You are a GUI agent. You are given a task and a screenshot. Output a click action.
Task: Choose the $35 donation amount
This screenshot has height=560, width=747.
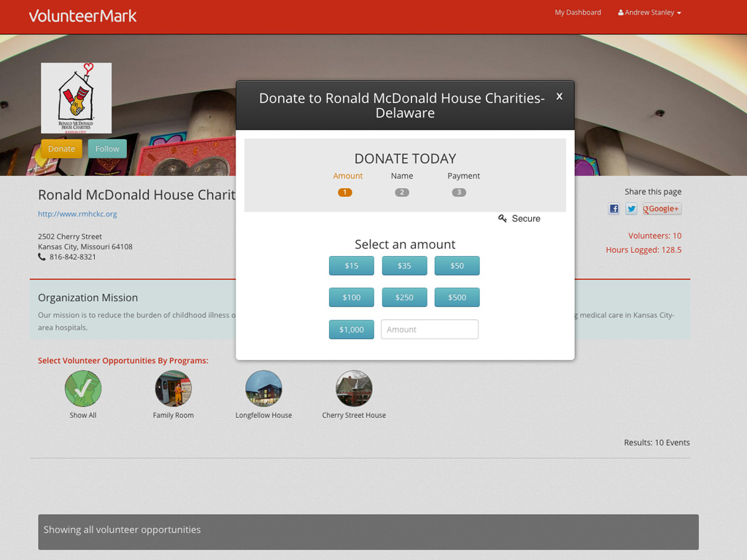click(404, 265)
